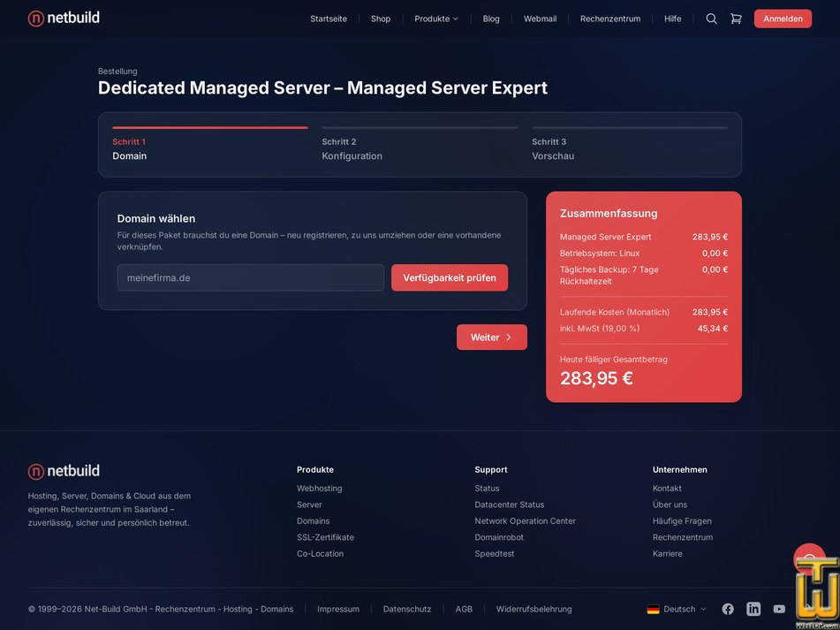The image size is (840, 630).
Task: Open the Shop menu item
Action: [x=381, y=19]
